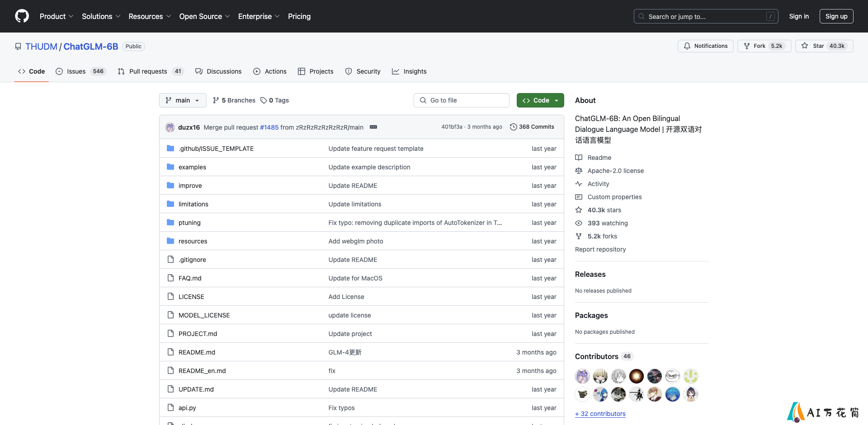Click the Activity pulse icon
868x425 pixels.
579,184
